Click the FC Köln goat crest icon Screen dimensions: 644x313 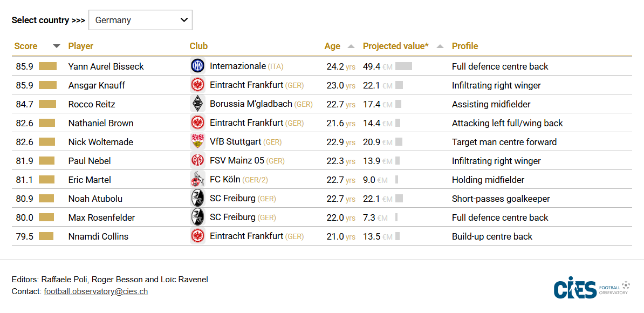point(197,180)
